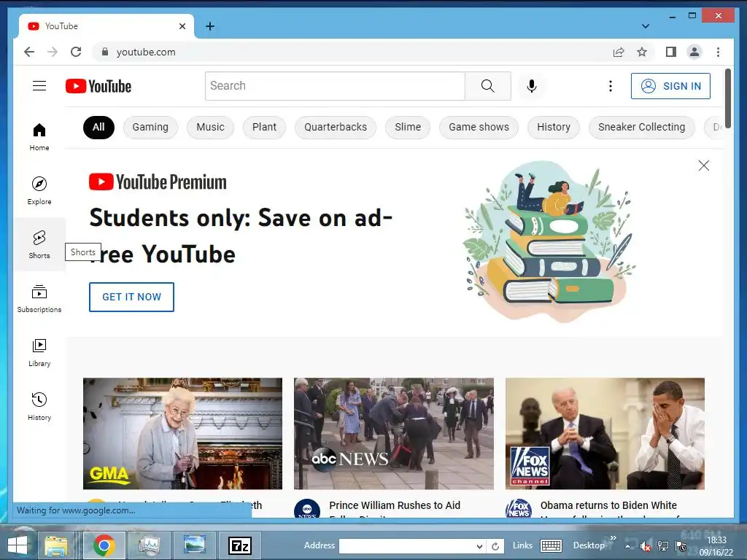This screenshot has height=560, width=747.
Task: Dismiss the YouTube Premium banner
Action: click(x=704, y=166)
